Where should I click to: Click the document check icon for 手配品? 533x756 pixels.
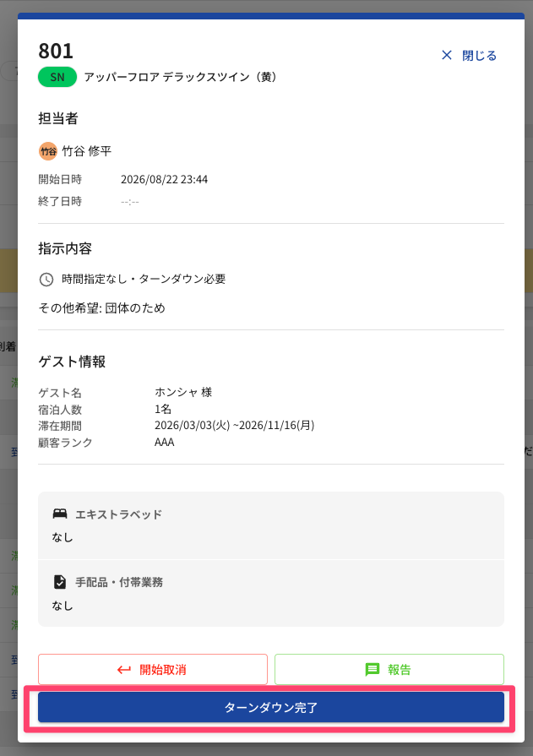[60, 582]
